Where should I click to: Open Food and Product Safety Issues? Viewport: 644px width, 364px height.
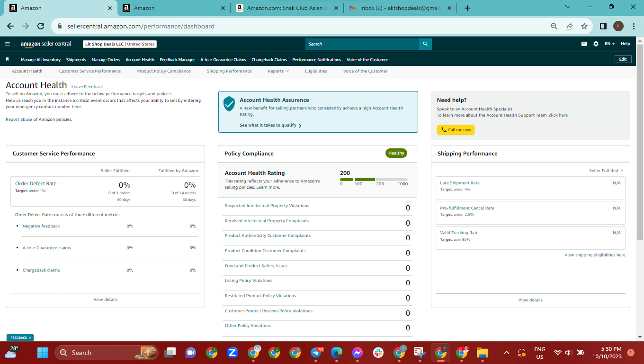coord(256,266)
